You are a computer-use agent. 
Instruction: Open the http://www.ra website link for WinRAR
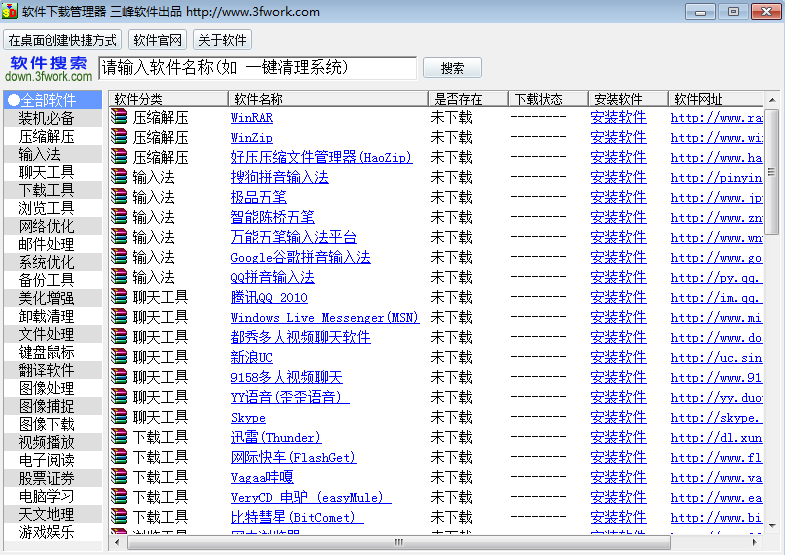(x=717, y=118)
